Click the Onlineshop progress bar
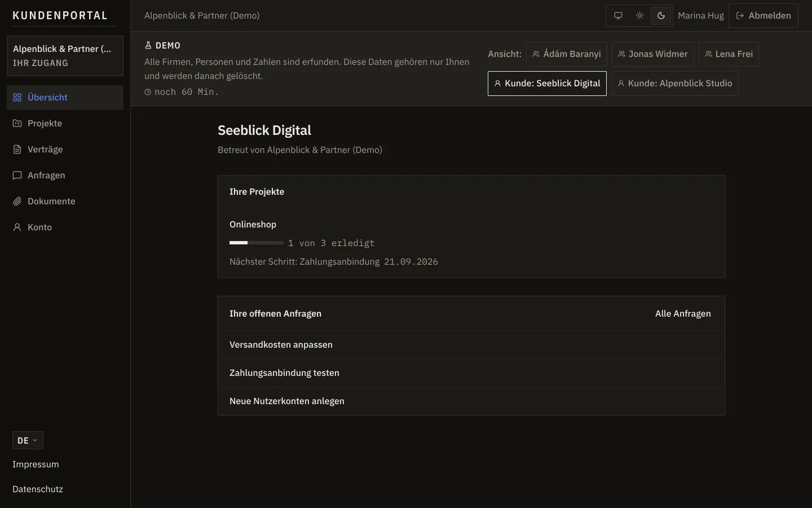812x508 pixels. 257,243
